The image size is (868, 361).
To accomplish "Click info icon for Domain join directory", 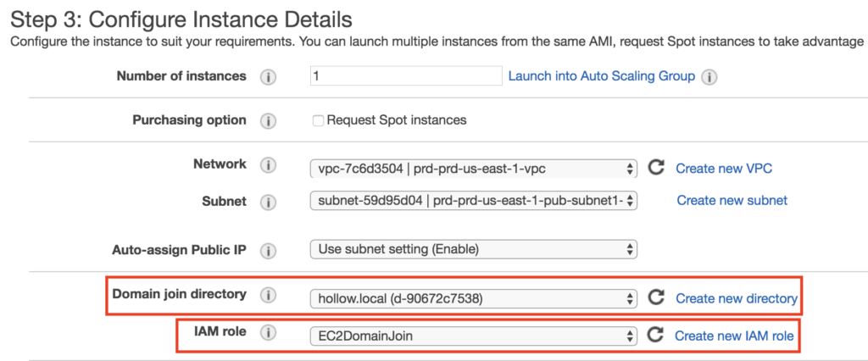I will pyautogui.click(x=269, y=296).
